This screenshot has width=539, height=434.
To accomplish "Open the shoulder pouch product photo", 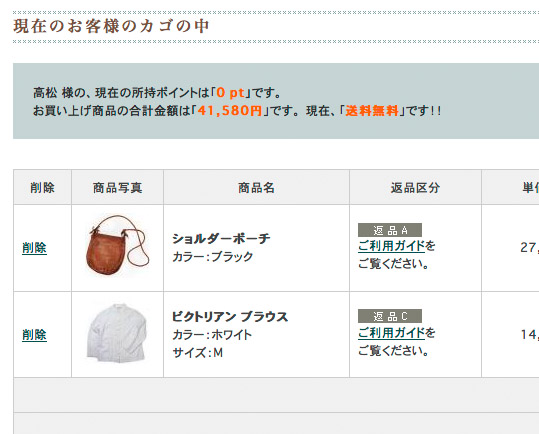I will click(118, 245).
